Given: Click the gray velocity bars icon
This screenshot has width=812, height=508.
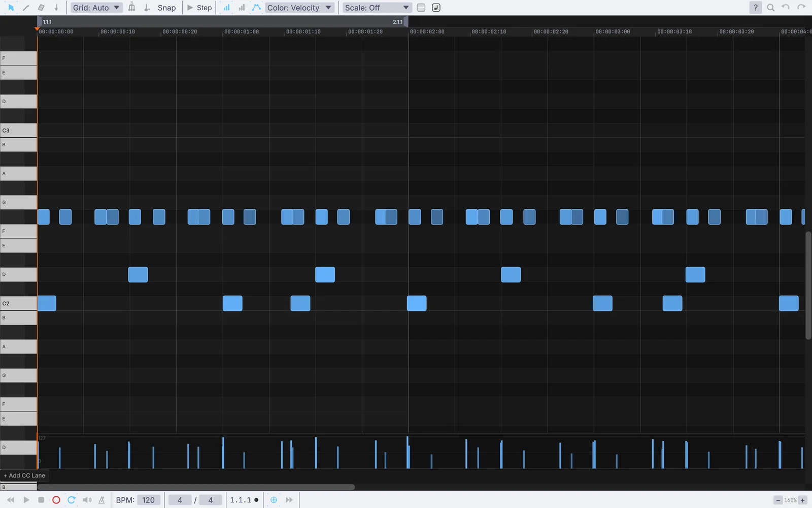Looking at the screenshot, I should tap(242, 8).
